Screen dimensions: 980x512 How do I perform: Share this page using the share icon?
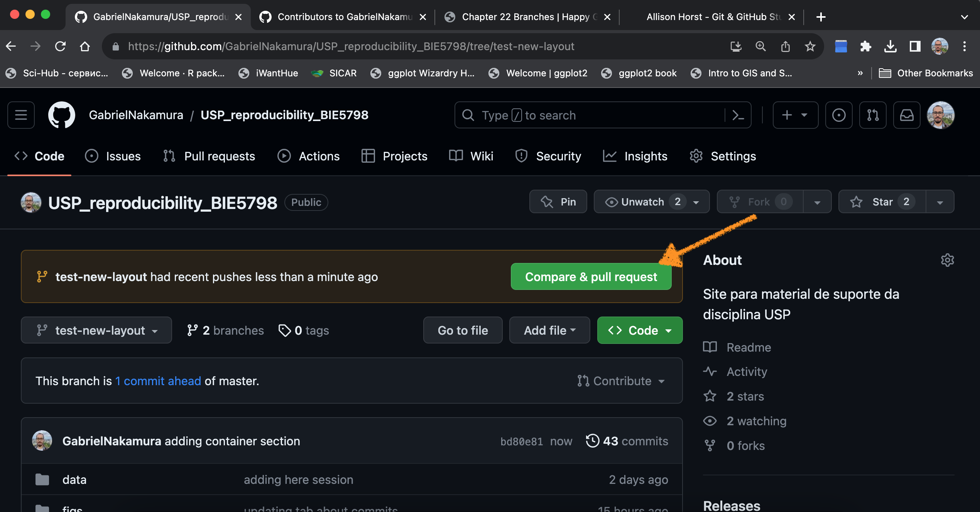click(785, 46)
